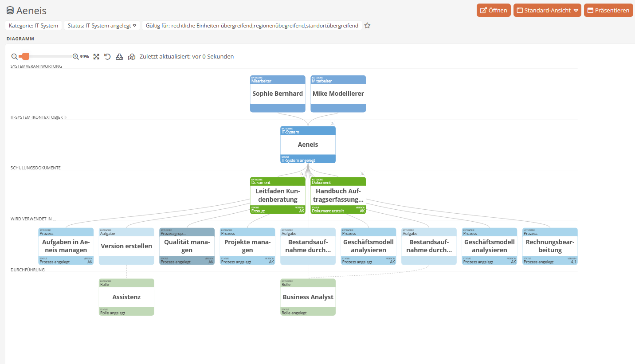This screenshot has width=635, height=364.
Task: Adjust the diagram zoom slider handle
Action: pos(25,57)
